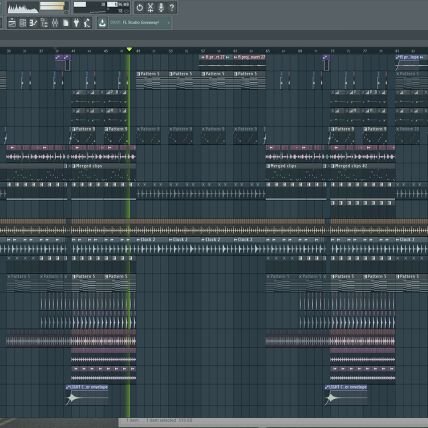Click the bar 57 area of the timeline ruler

point(203,51)
